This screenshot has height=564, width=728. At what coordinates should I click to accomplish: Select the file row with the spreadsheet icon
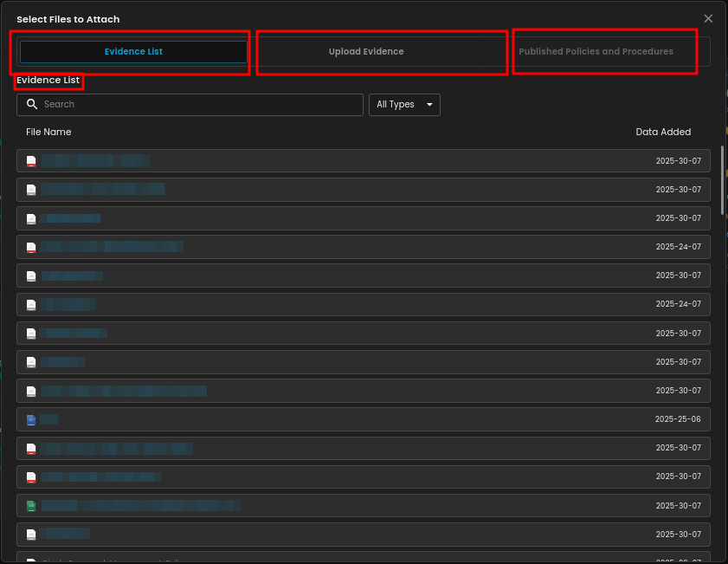[x=364, y=505]
